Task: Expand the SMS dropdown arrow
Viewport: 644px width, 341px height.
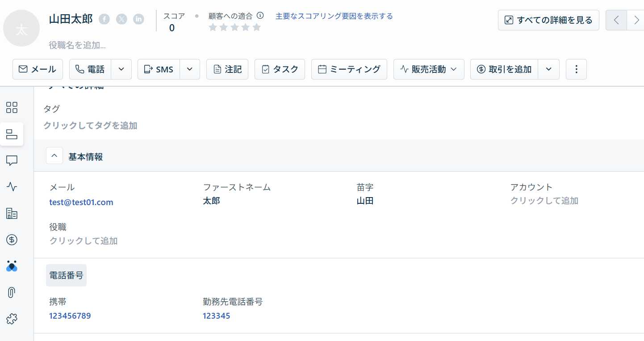Action: coord(189,69)
